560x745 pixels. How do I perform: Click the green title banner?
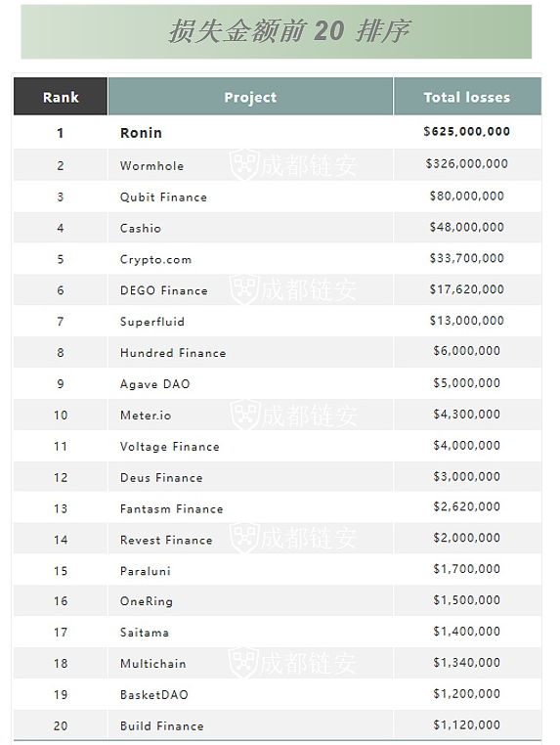click(x=276, y=32)
